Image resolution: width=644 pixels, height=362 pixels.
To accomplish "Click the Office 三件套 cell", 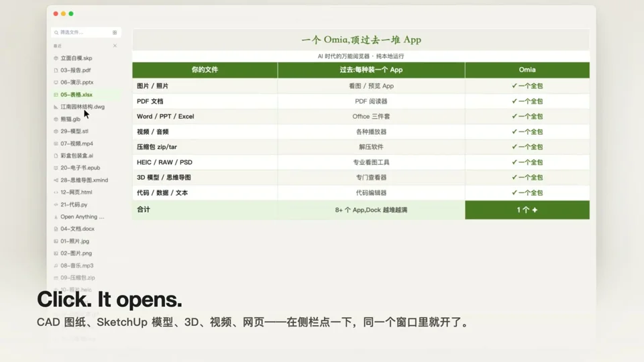I will tap(371, 117).
